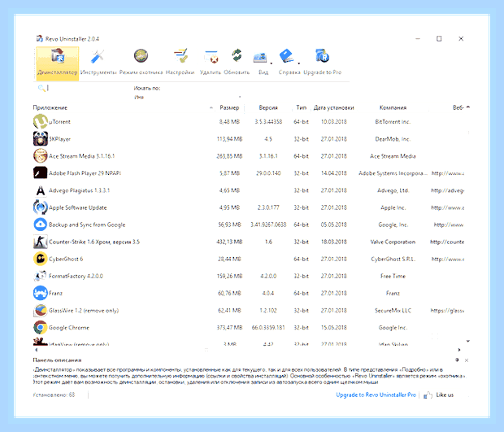
Task: Sort by Размер column header
Action: click(x=229, y=107)
